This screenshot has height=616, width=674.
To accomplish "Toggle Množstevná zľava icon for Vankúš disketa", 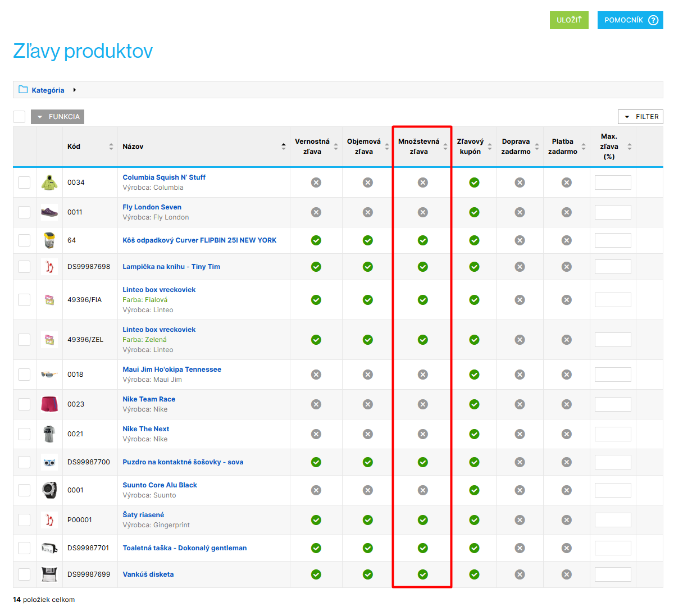I will [423, 574].
